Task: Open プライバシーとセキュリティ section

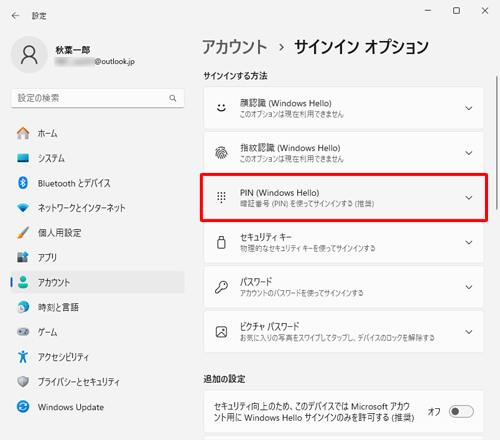Action: (x=97, y=381)
